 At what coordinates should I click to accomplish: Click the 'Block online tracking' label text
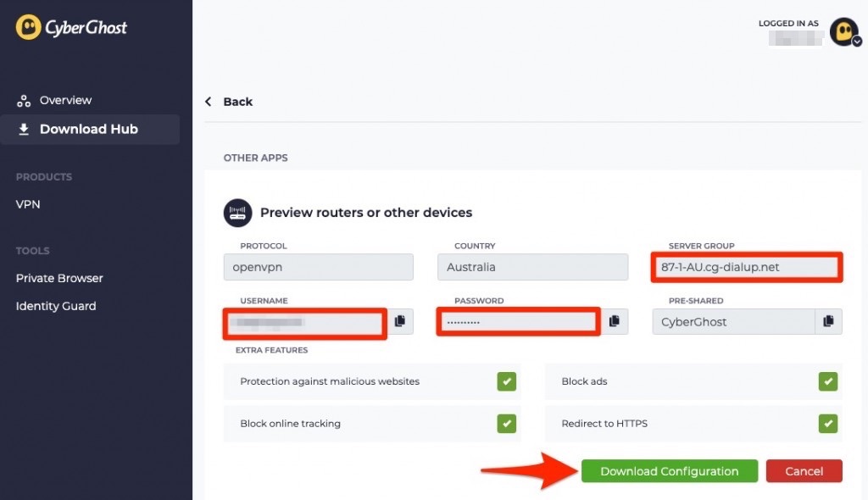(x=290, y=424)
